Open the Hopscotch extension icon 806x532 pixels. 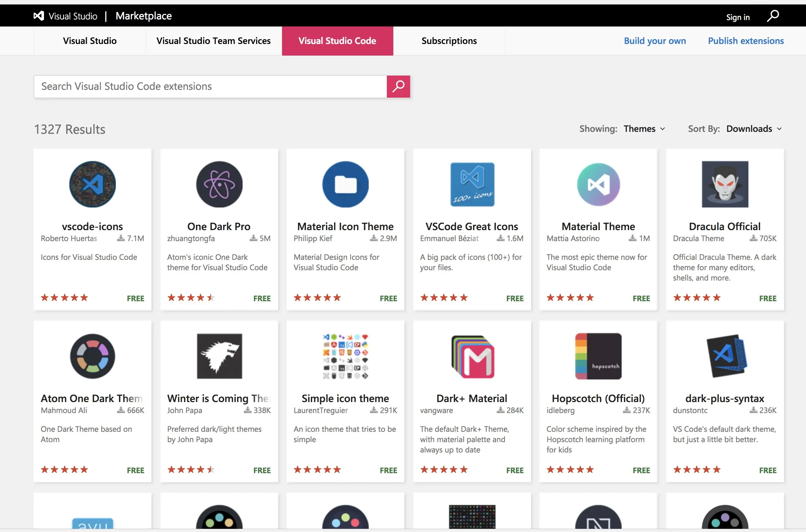598,356
